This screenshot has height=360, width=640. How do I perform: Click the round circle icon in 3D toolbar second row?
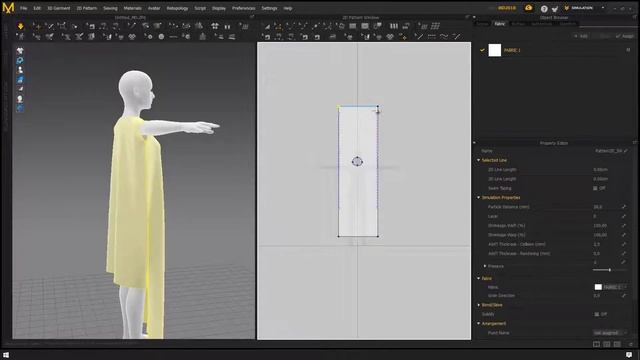[x=162, y=37]
